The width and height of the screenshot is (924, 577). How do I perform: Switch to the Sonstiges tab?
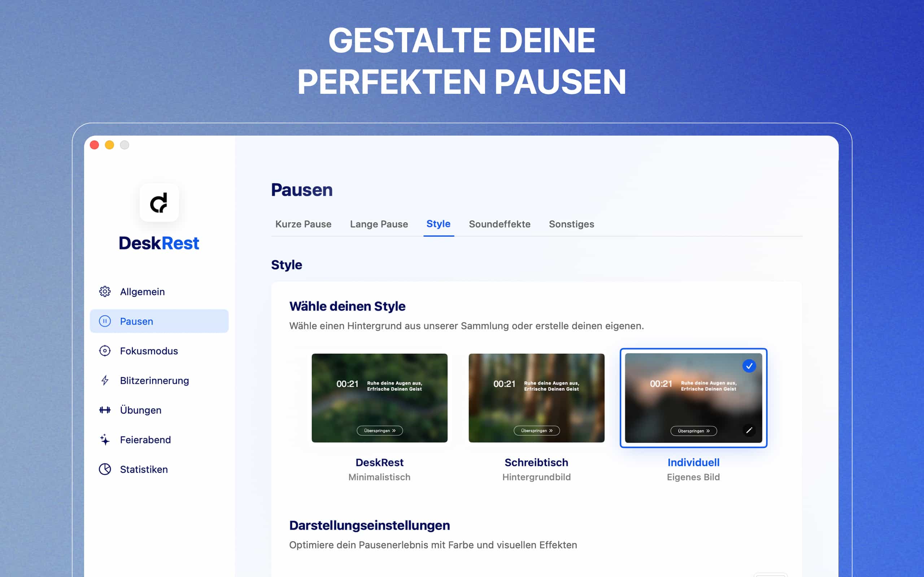(x=571, y=224)
